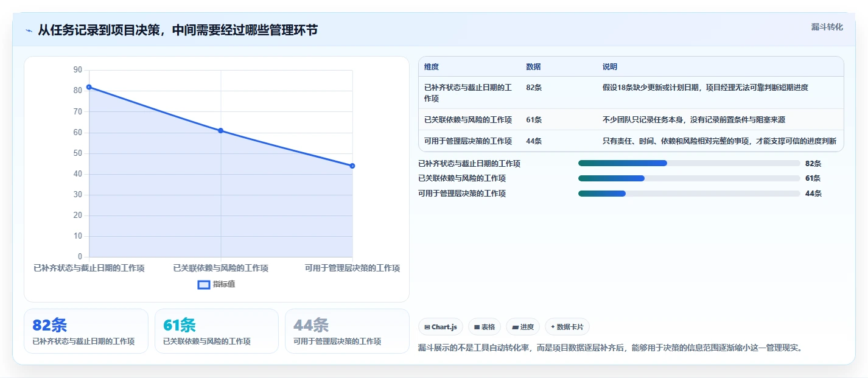868x378 pixels.
Task: Click the 61条 progress bar
Action: (x=689, y=178)
